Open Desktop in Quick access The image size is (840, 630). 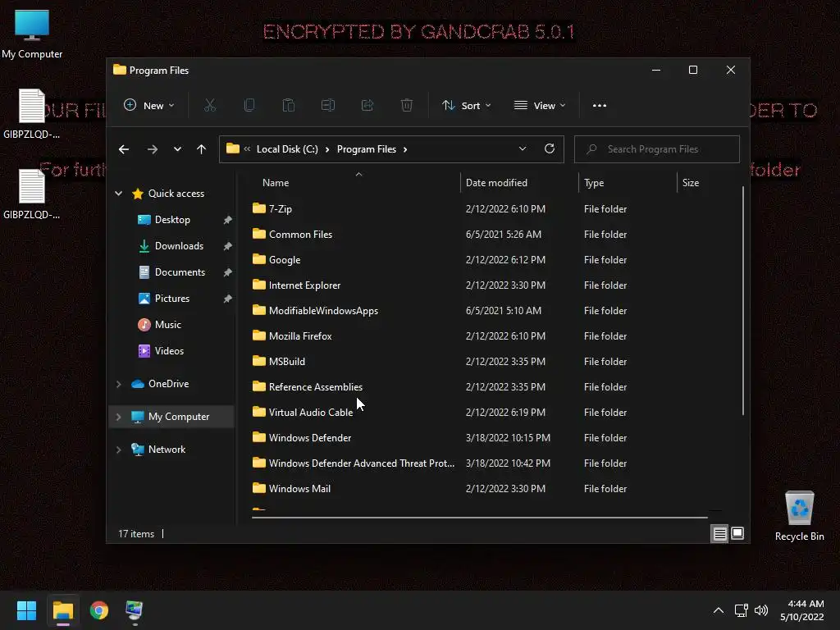pos(171,220)
